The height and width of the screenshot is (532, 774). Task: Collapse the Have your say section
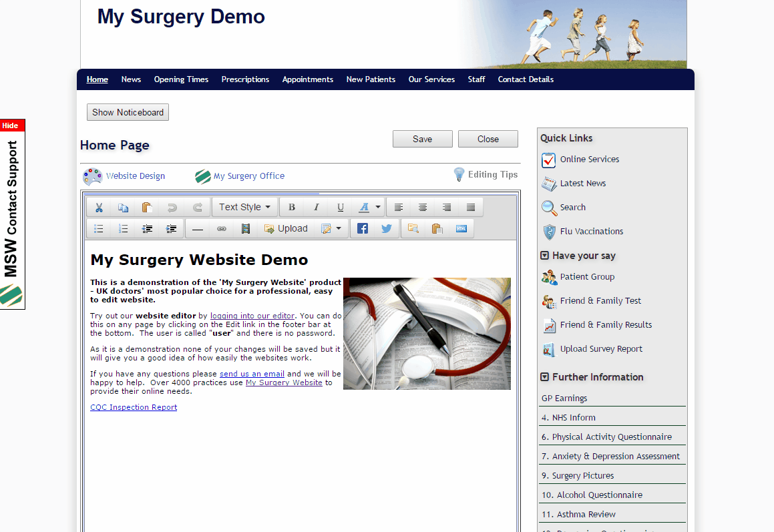tap(545, 256)
